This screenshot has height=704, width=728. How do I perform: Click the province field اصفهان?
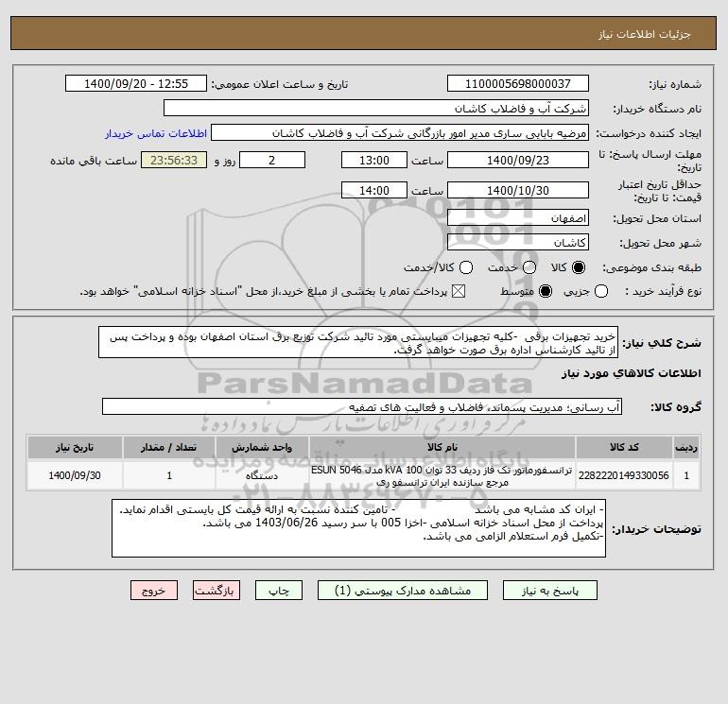click(518, 217)
